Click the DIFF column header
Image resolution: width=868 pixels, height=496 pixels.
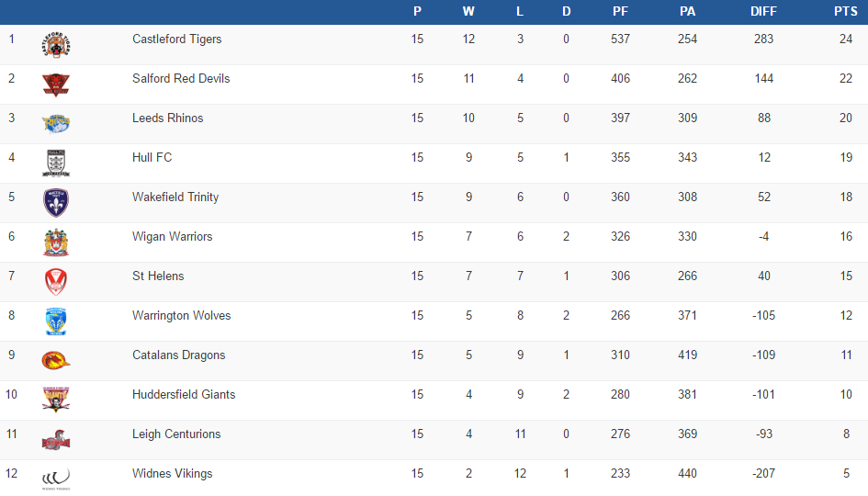[763, 12]
